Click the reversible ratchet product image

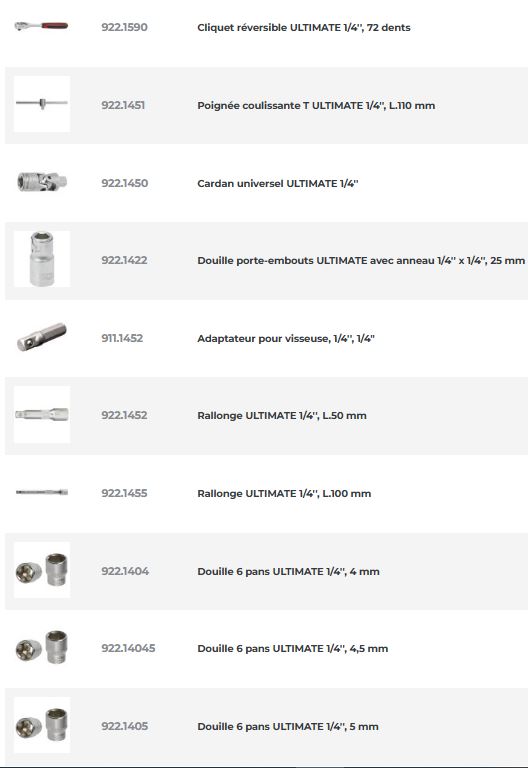pyautogui.click(x=42, y=26)
